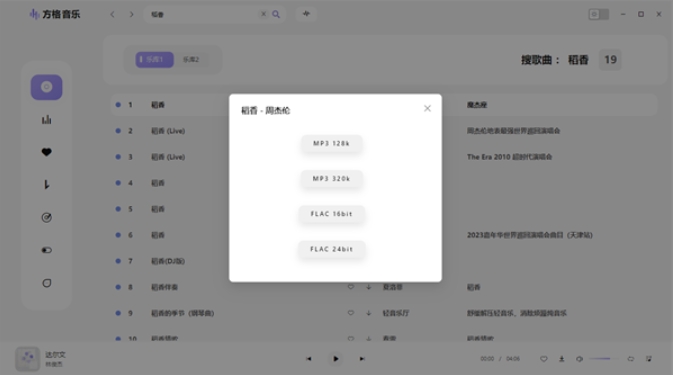Select song row 8 稻香伴奏

pyautogui.click(x=384, y=287)
